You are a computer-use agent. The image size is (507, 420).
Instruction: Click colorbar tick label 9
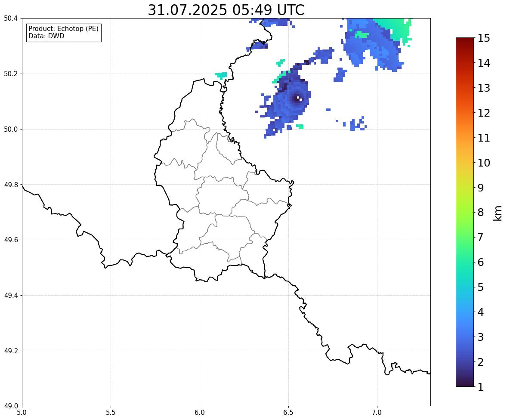coord(481,188)
